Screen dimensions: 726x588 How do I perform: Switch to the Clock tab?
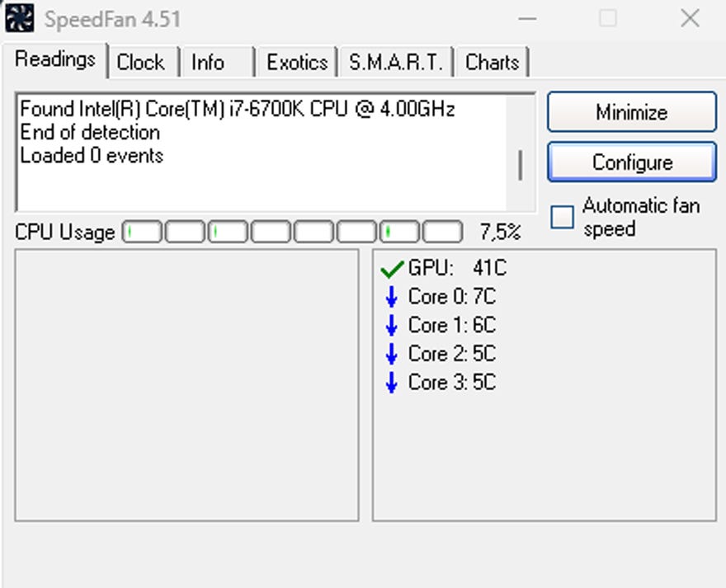[140, 63]
